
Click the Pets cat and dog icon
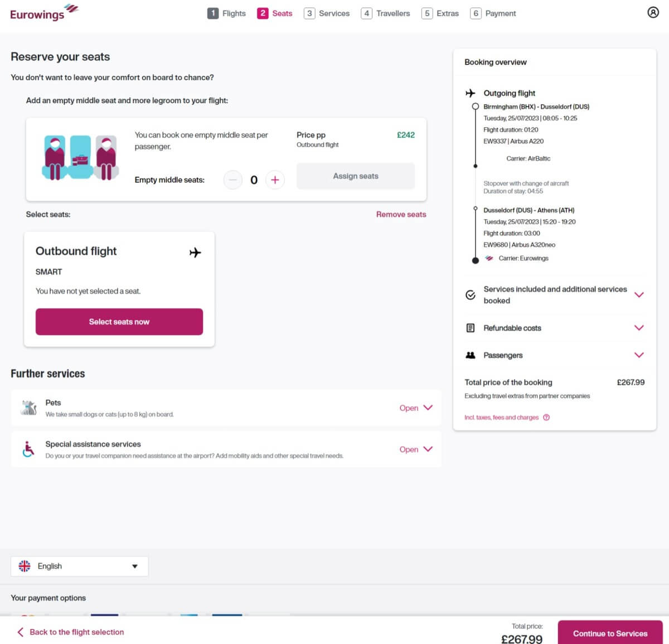tap(28, 408)
